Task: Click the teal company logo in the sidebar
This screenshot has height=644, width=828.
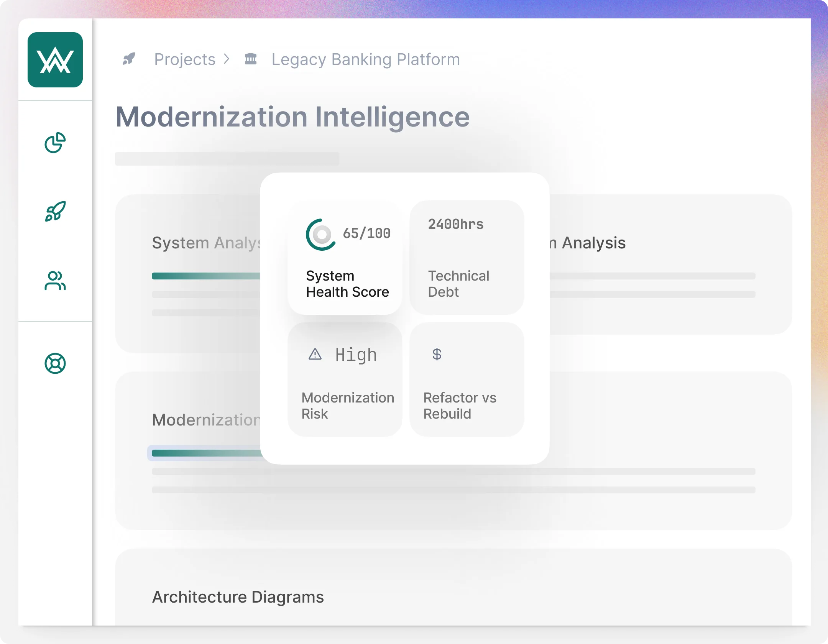Action: pyautogui.click(x=55, y=61)
